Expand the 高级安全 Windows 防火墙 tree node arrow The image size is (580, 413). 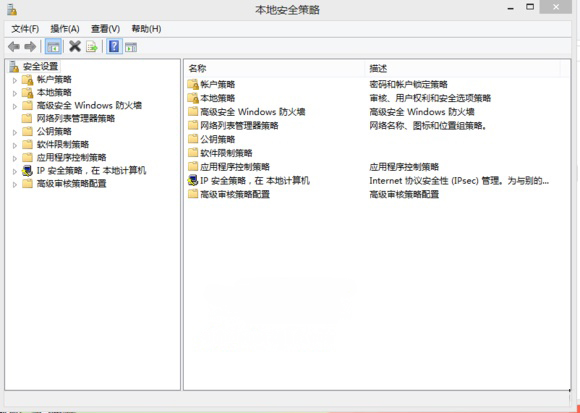15,106
